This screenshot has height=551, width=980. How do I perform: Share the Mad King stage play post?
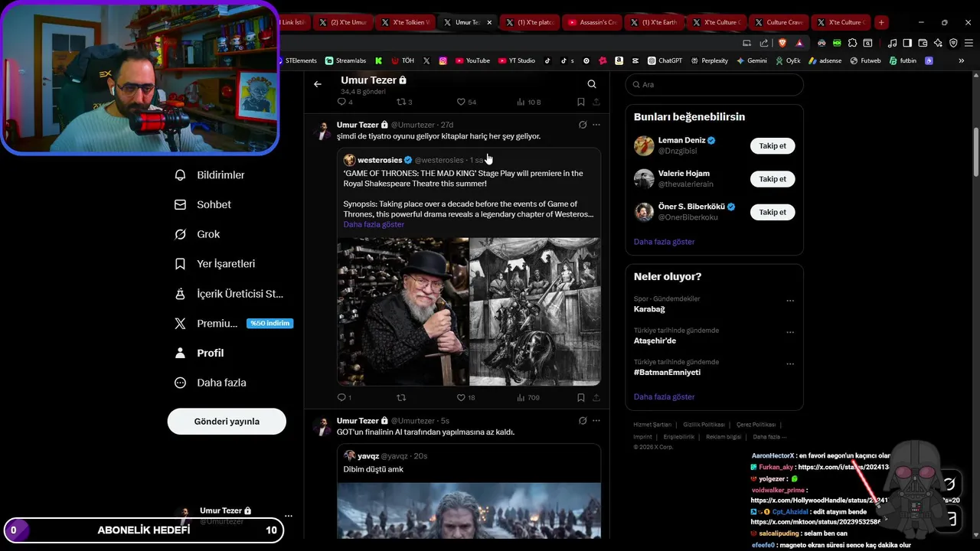click(596, 398)
